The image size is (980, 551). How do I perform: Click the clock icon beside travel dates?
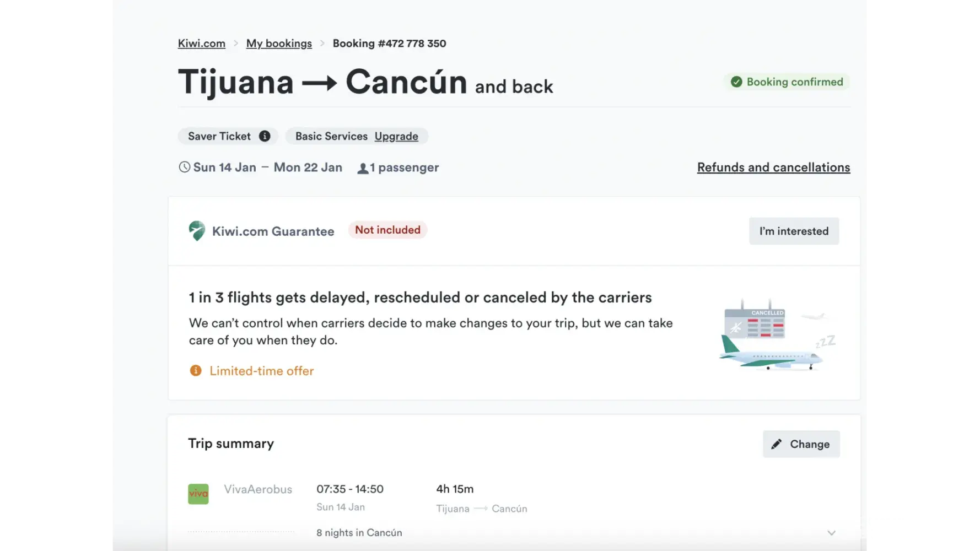184,167
